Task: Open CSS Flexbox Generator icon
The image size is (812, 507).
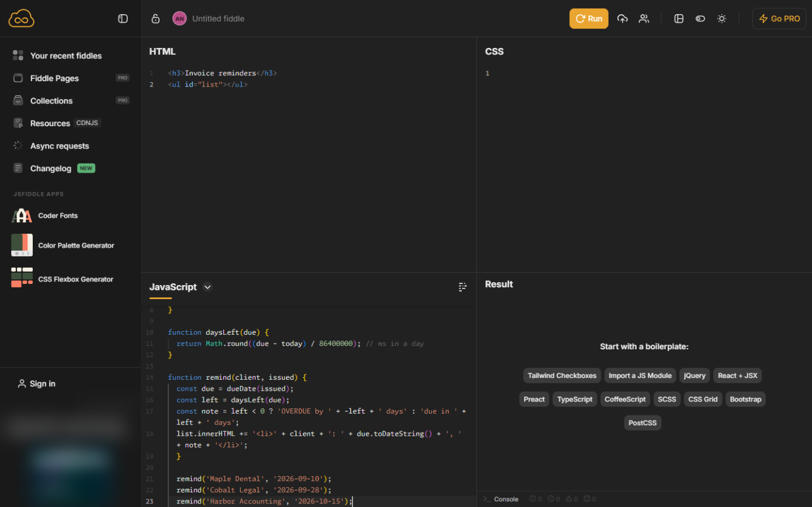Action: click(22, 277)
